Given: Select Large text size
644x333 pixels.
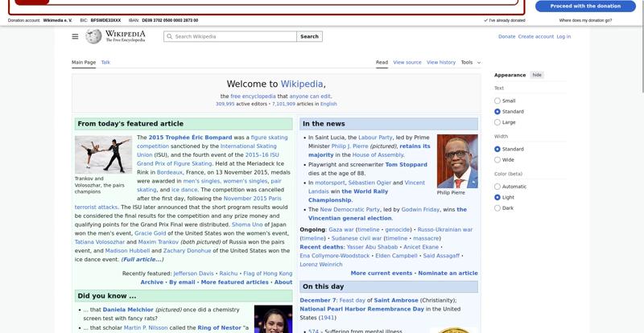Looking at the screenshot, I should (497, 122).
